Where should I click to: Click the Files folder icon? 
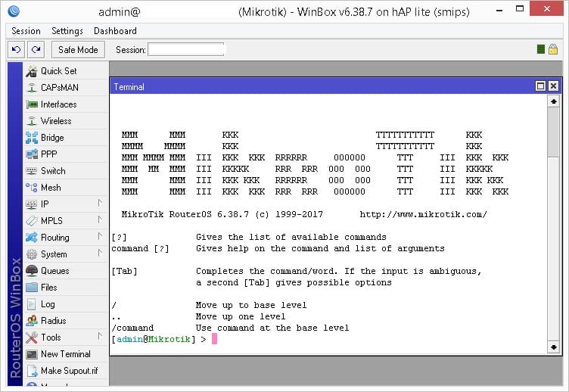click(32, 288)
